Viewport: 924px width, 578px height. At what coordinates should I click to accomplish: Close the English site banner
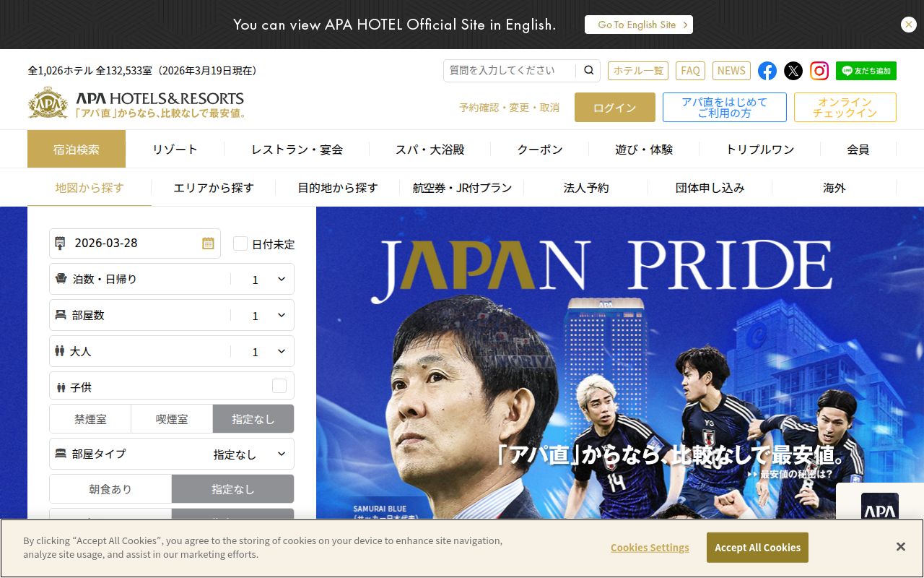point(909,25)
